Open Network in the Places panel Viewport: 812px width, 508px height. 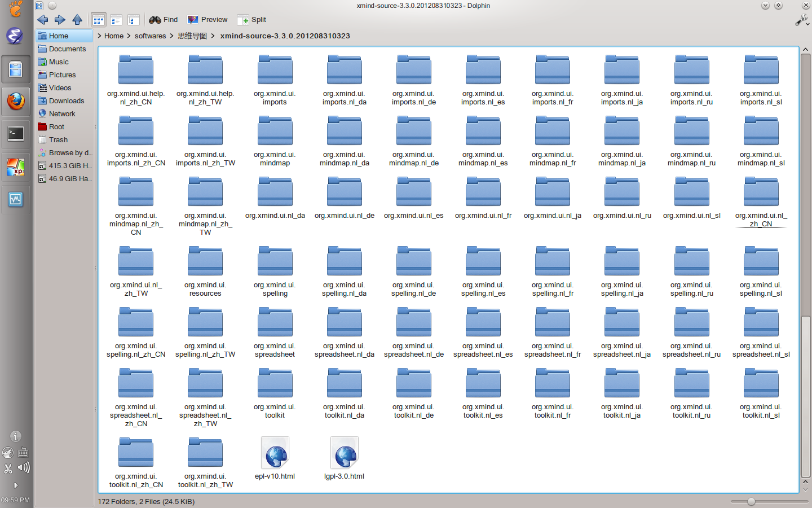pyautogui.click(x=64, y=113)
